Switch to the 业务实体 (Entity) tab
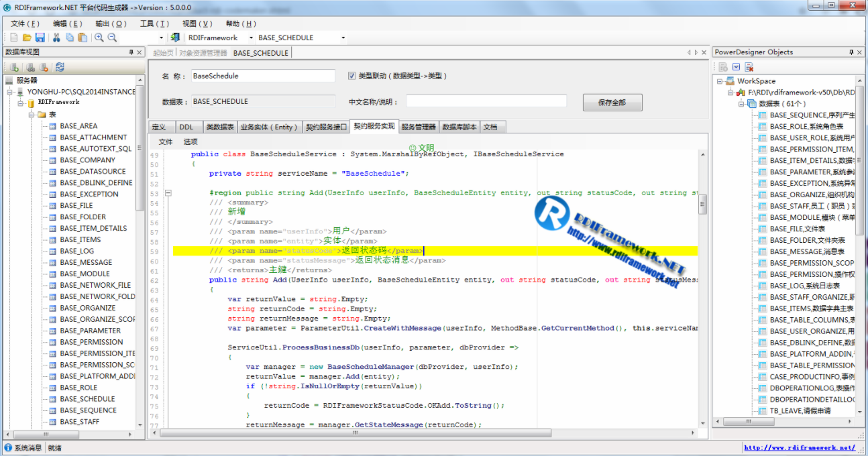The width and height of the screenshot is (868, 456). pyautogui.click(x=268, y=127)
